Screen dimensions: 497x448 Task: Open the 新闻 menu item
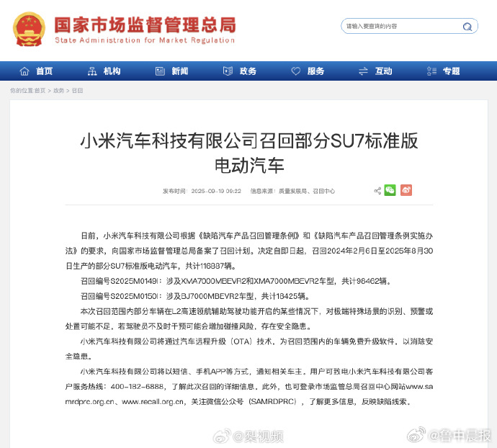point(180,71)
